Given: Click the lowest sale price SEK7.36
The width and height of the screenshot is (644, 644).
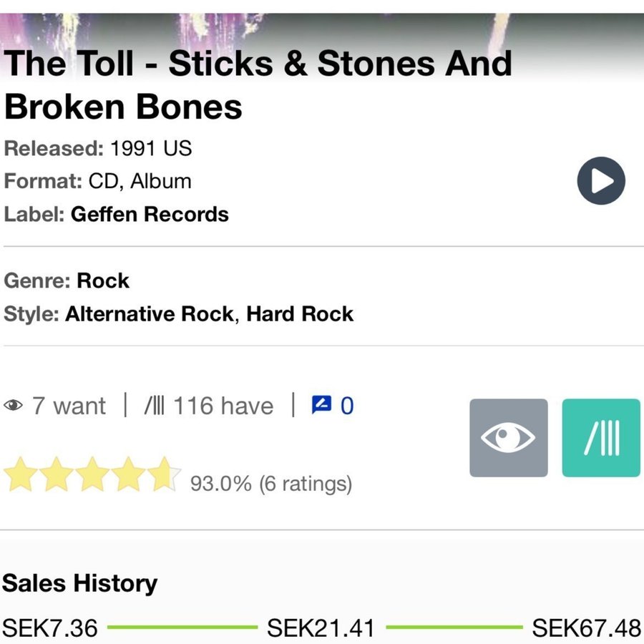Looking at the screenshot, I should coord(50,628).
